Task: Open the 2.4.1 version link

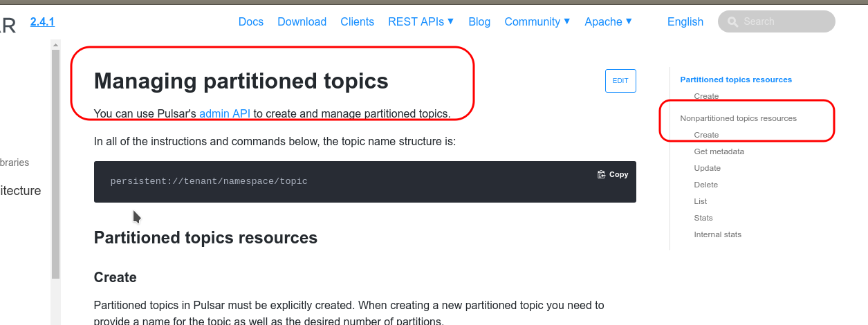Action: point(42,22)
